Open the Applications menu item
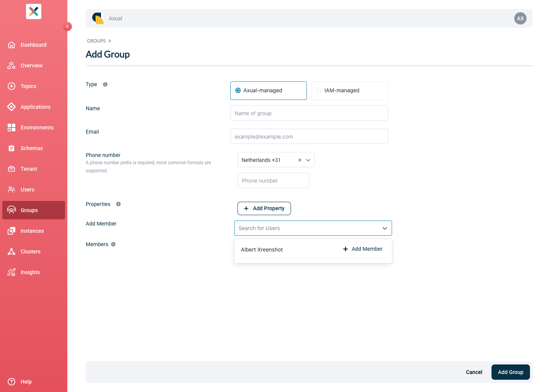The image size is (551, 392). (x=34, y=107)
